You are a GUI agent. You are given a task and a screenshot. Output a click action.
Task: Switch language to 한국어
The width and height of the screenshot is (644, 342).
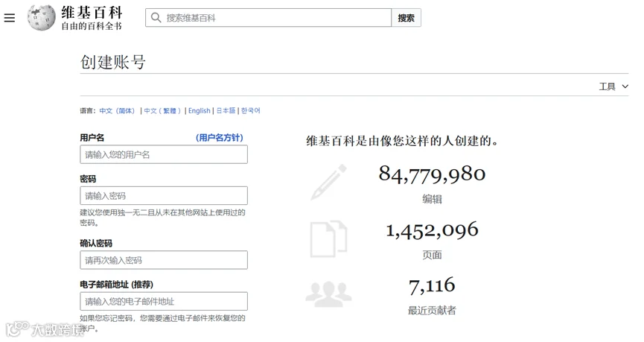pyautogui.click(x=251, y=110)
